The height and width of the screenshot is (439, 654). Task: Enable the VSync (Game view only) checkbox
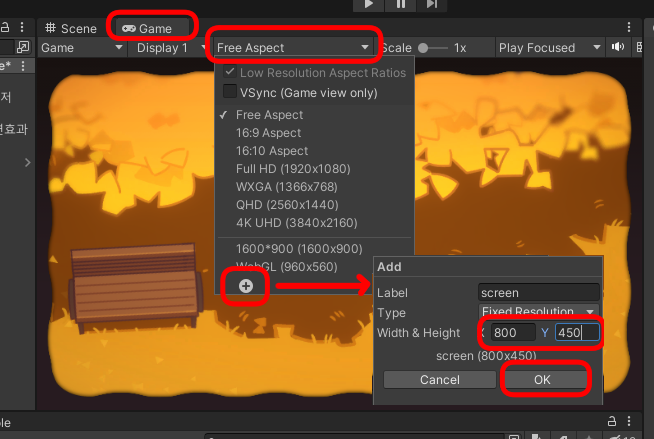pyautogui.click(x=230, y=91)
